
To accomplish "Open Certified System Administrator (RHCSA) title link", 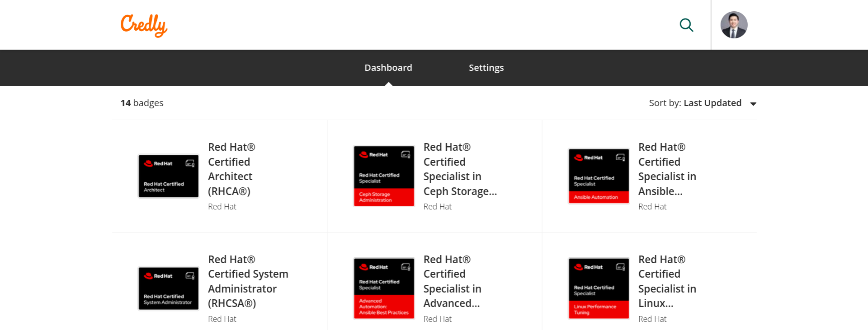I will (x=248, y=281).
